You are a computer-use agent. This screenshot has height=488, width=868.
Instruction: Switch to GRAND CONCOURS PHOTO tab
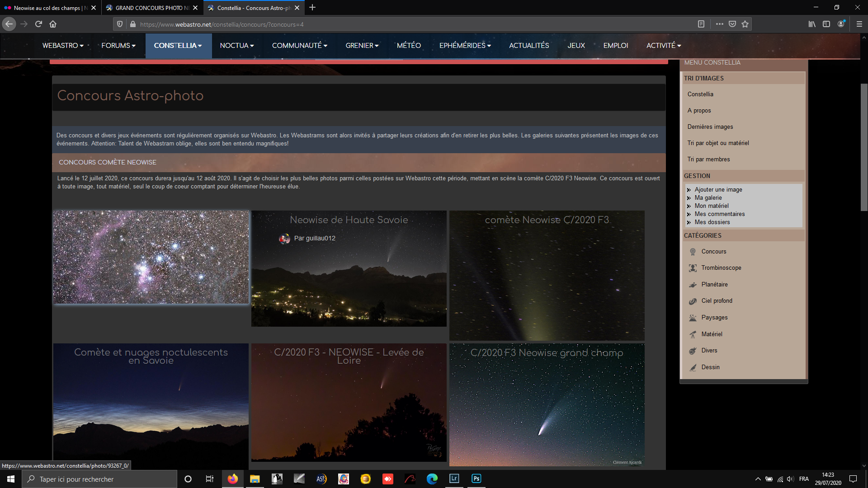[x=148, y=8]
